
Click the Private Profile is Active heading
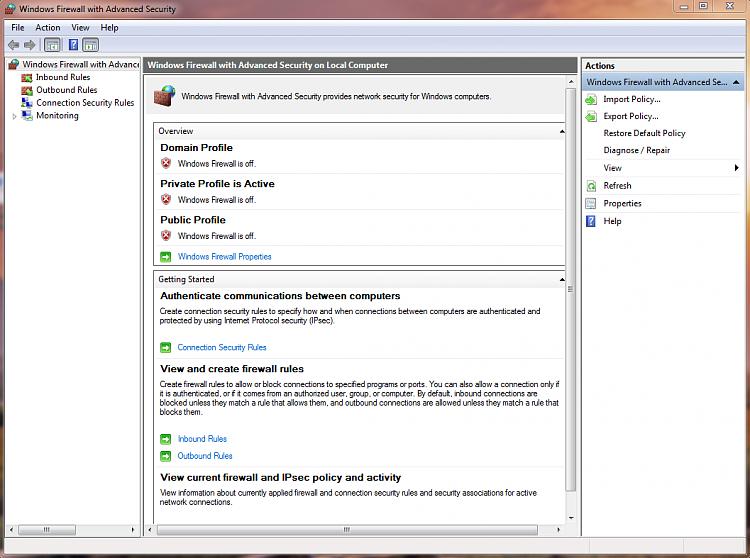218,184
